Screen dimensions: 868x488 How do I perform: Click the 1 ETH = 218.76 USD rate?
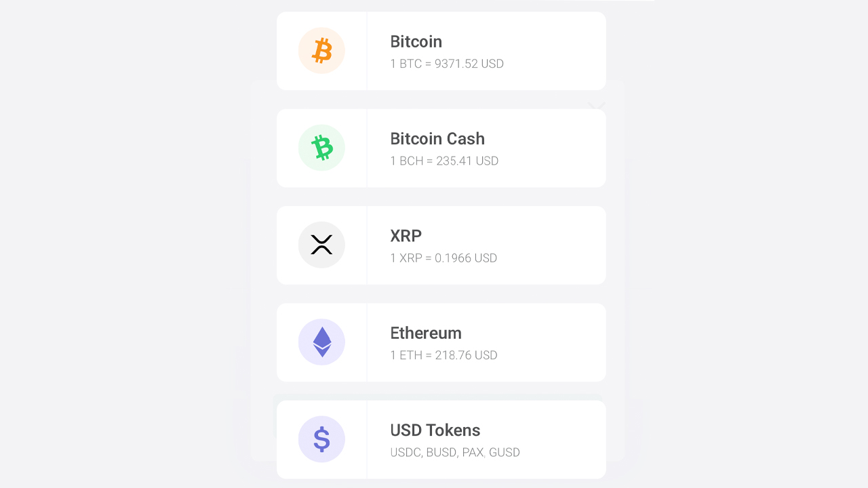[443, 355]
